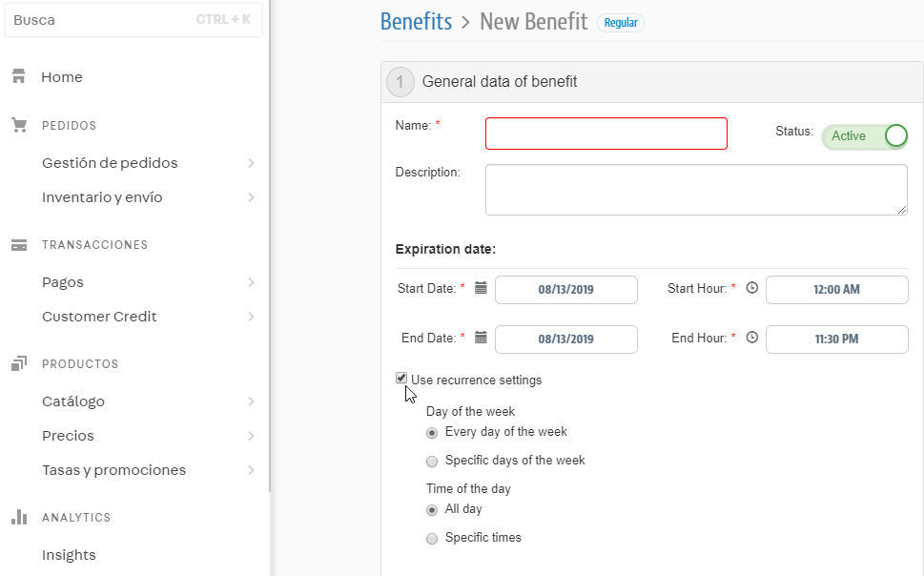
Task: Toggle the Active status switch
Action: 865,136
